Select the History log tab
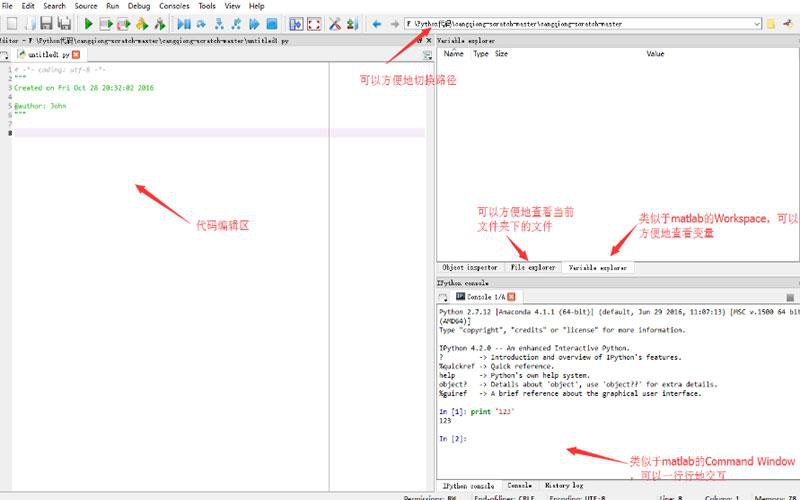 coord(564,485)
